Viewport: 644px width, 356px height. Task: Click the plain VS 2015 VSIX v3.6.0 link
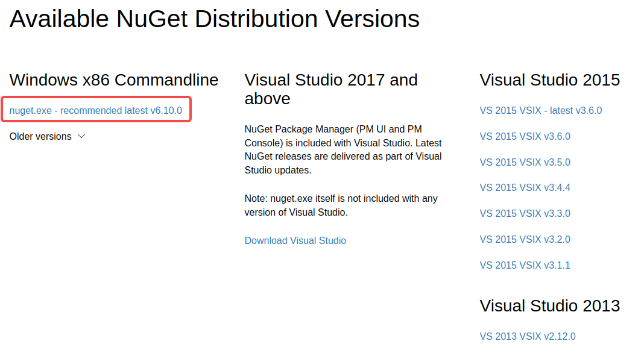pos(525,137)
